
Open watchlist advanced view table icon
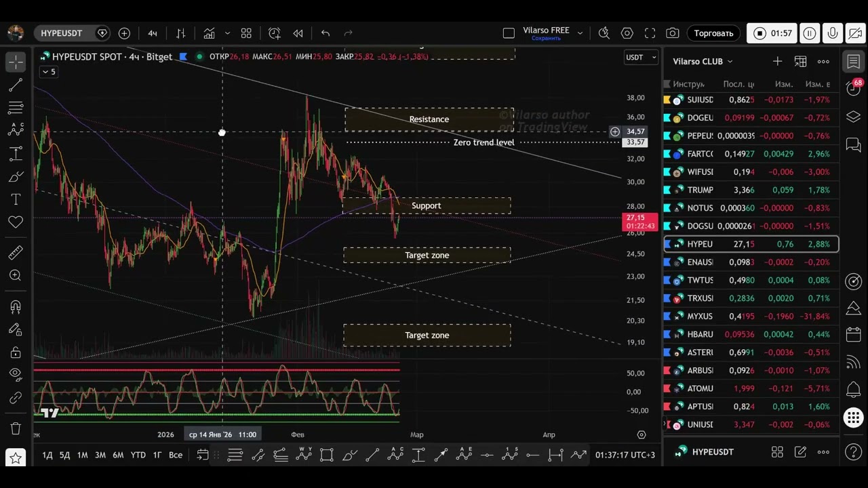tap(800, 62)
